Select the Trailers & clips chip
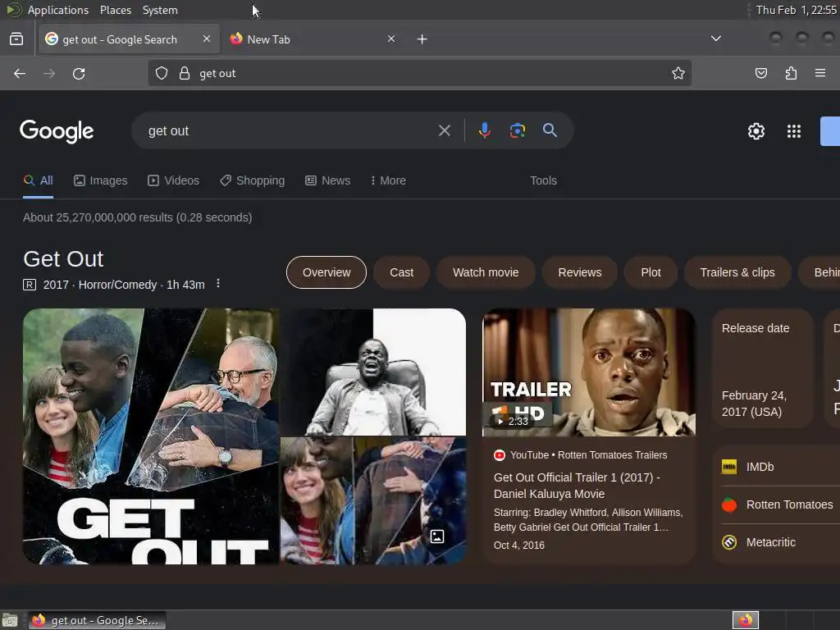Image resolution: width=840 pixels, height=630 pixels. [737, 272]
